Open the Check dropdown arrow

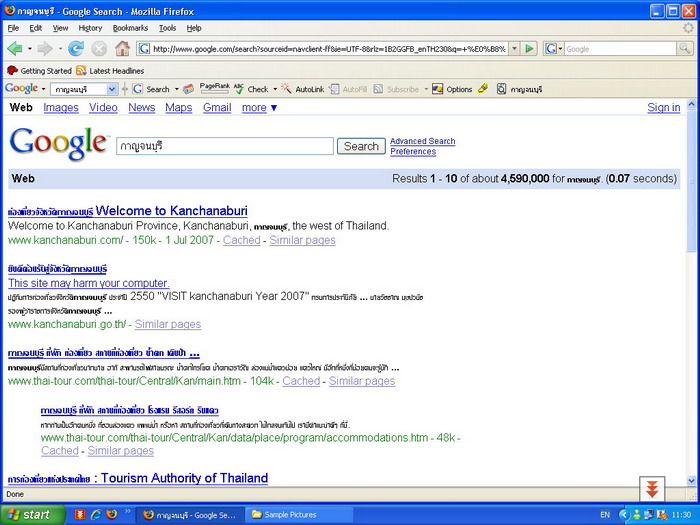tap(275, 89)
